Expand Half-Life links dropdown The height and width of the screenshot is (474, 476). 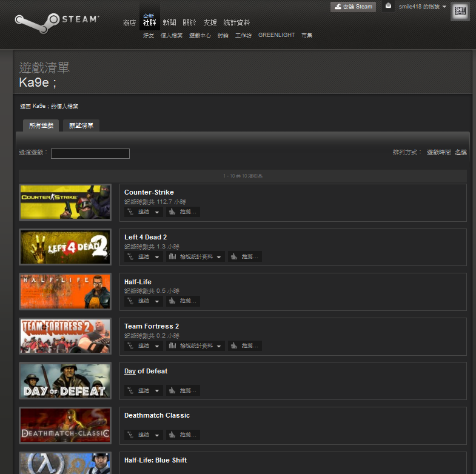click(x=144, y=301)
